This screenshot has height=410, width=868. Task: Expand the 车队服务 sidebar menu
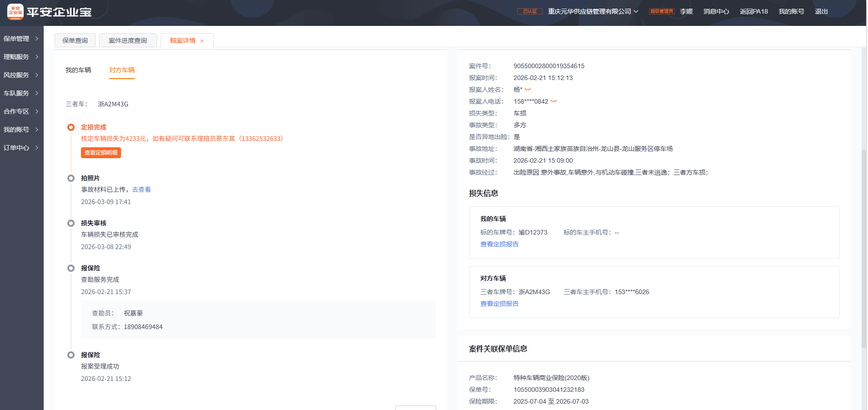[x=21, y=93]
